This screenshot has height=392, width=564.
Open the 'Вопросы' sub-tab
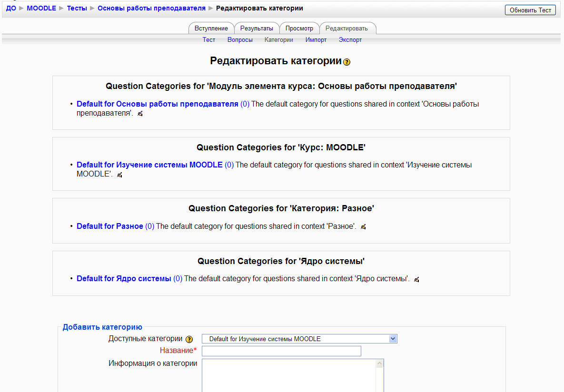pos(240,40)
